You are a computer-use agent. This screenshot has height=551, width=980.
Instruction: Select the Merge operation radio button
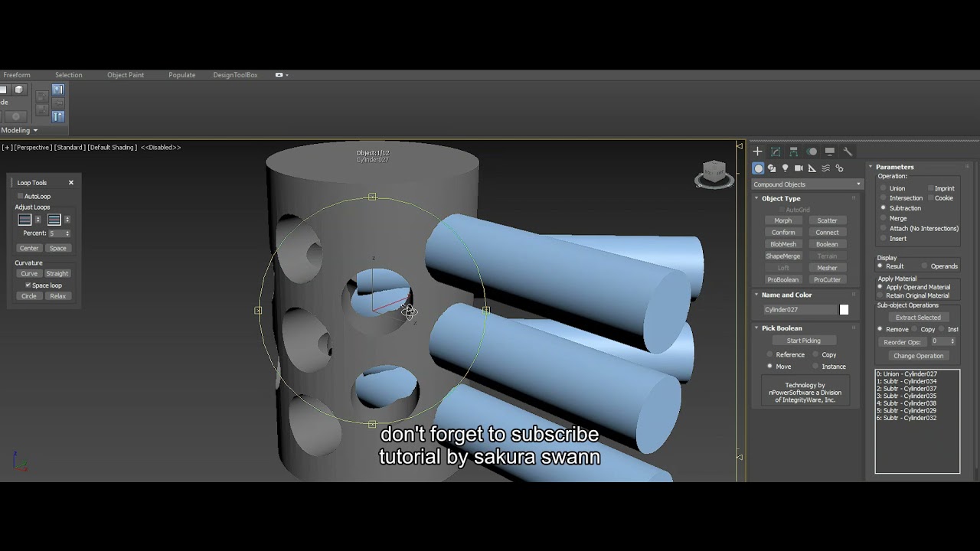(x=883, y=218)
